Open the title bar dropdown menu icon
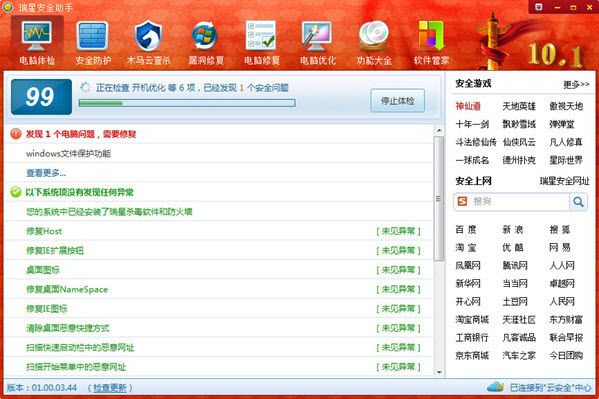Screen dimensions: 599x399 539,7
